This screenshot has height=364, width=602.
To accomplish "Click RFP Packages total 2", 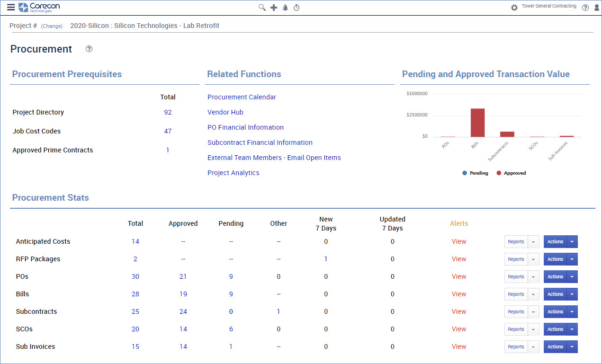I will [135, 259].
